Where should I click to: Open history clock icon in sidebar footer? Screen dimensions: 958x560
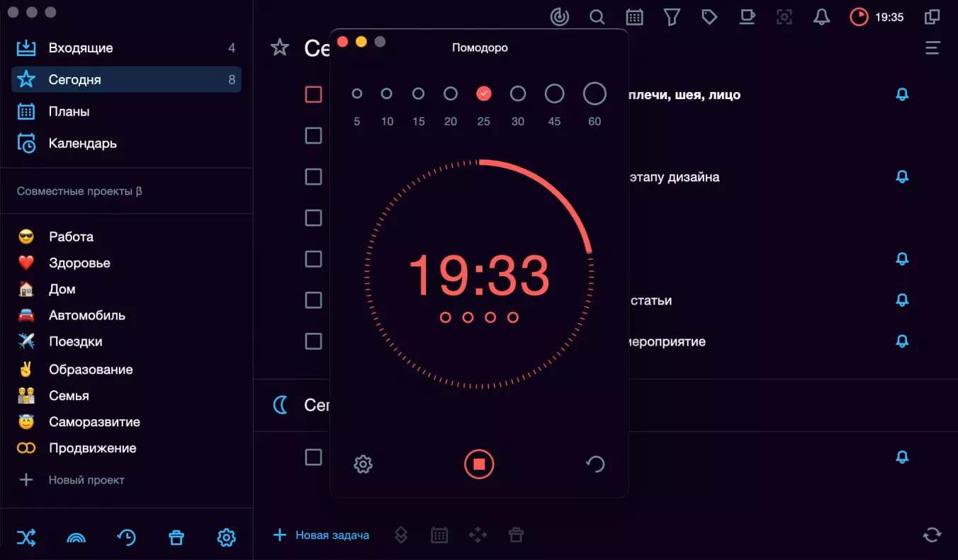(x=126, y=538)
